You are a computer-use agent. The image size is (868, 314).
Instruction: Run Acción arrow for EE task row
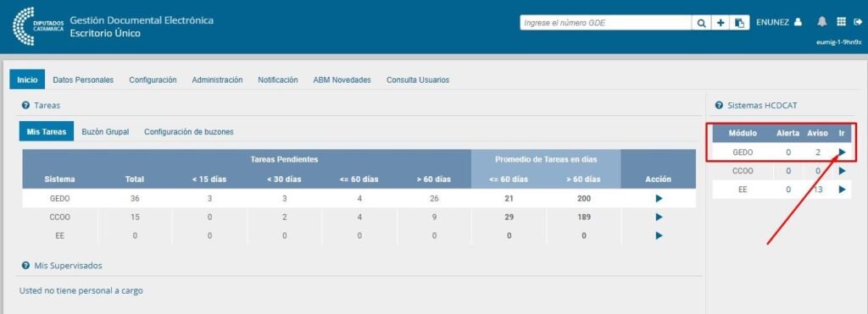point(659,235)
